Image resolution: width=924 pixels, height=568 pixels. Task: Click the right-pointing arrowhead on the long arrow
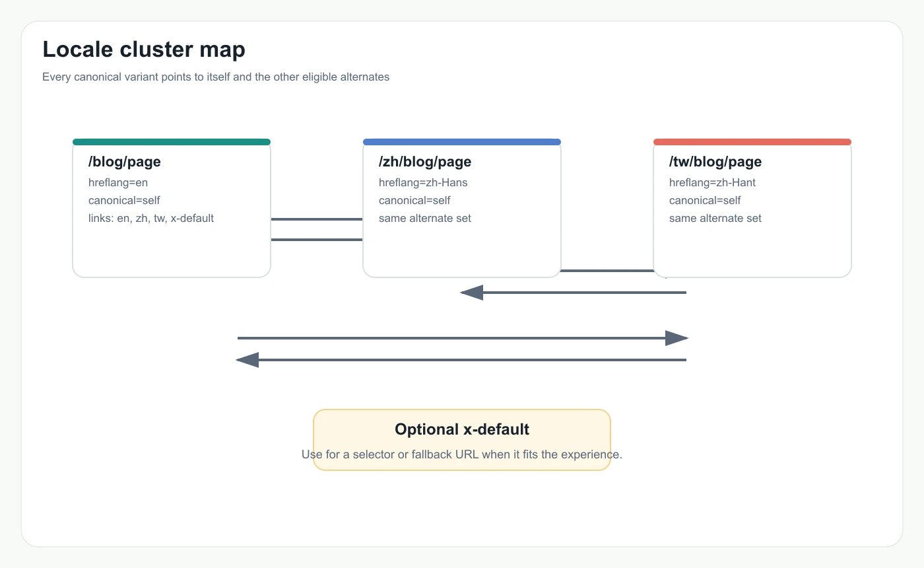pyautogui.click(x=678, y=338)
